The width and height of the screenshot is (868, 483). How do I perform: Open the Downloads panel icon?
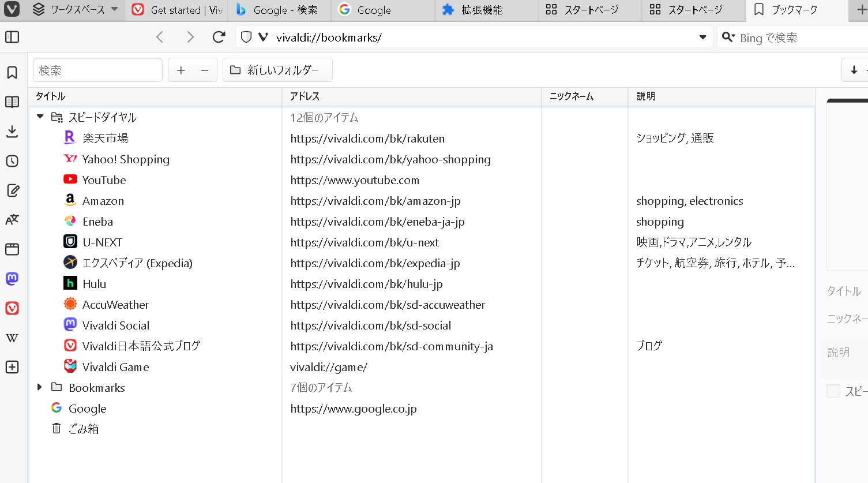pos(12,132)
